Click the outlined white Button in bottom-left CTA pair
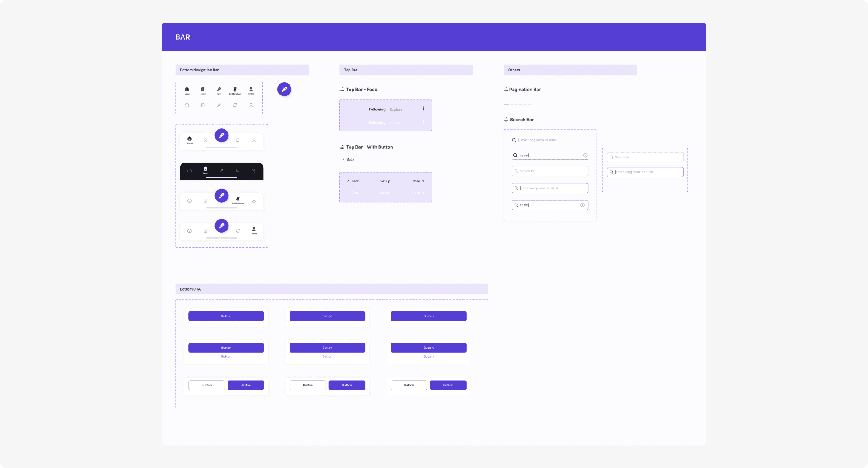 pyautogui.click(x=206, y=385)
